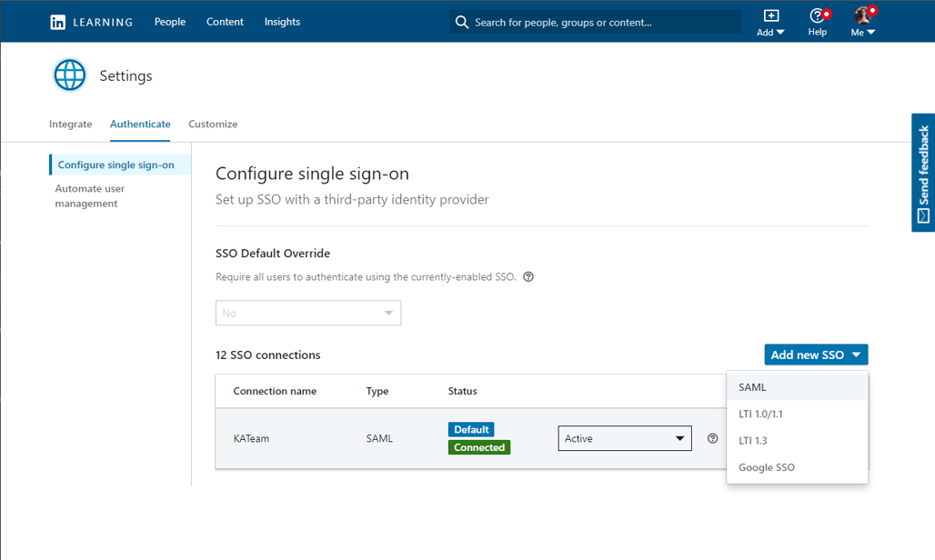
Task: Choose Google SSO from the dropdown menu
Action: (765, 466)
